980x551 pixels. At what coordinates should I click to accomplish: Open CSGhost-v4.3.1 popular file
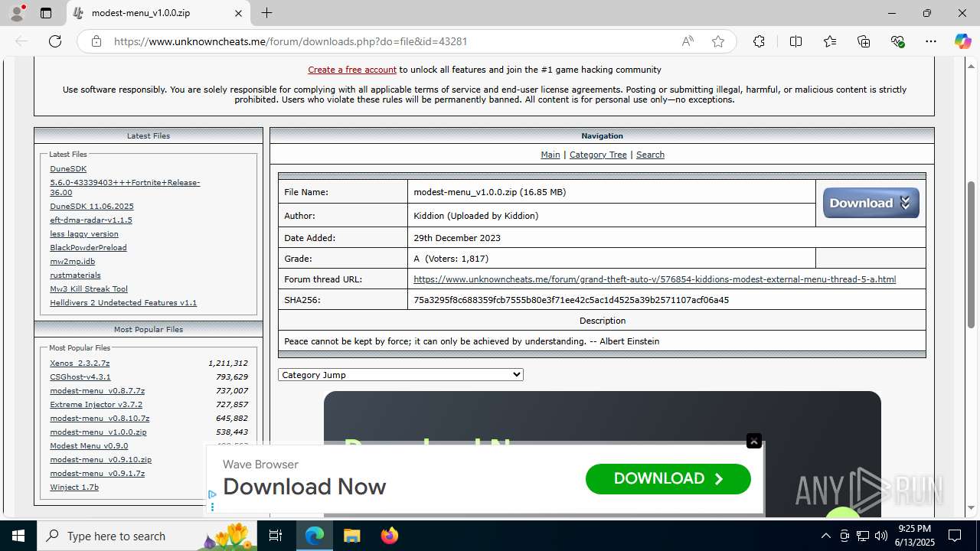point(80,377)
